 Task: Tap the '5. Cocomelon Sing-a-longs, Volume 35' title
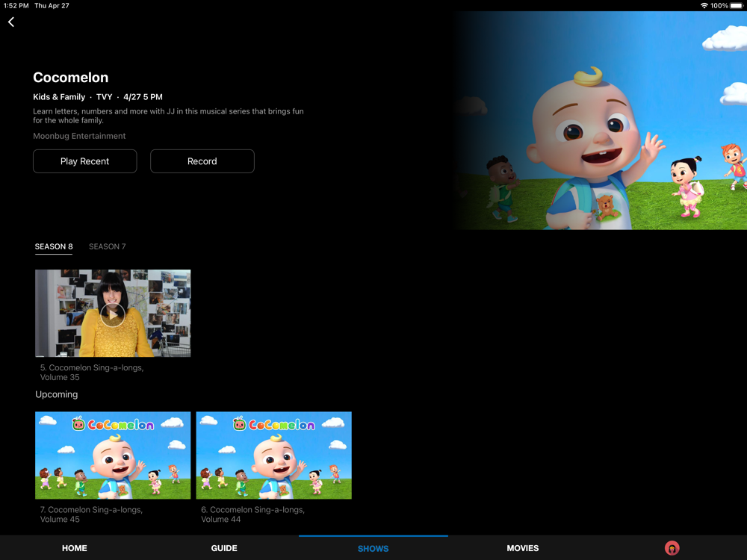pyautogui.click(x=91, y=373)
